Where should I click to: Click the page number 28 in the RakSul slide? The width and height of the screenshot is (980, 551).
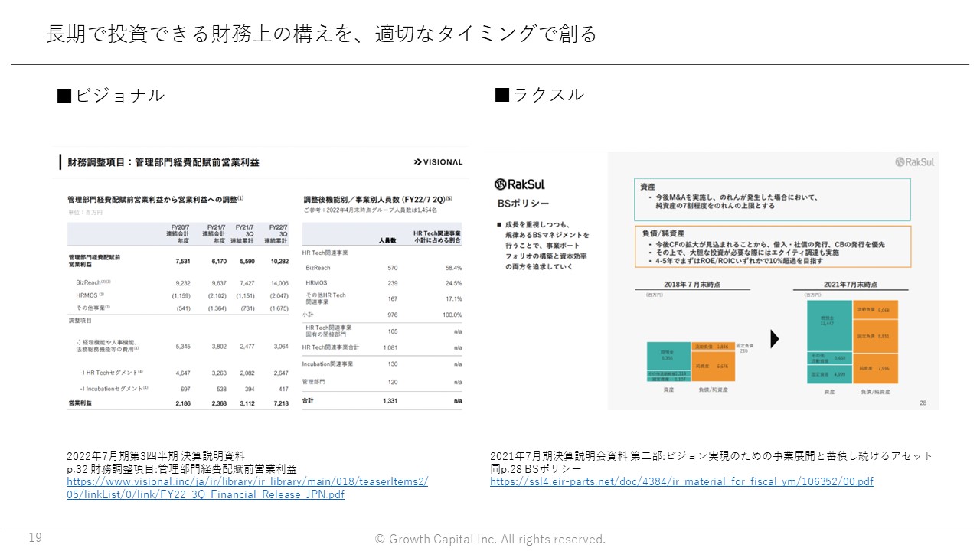(923, 403)
